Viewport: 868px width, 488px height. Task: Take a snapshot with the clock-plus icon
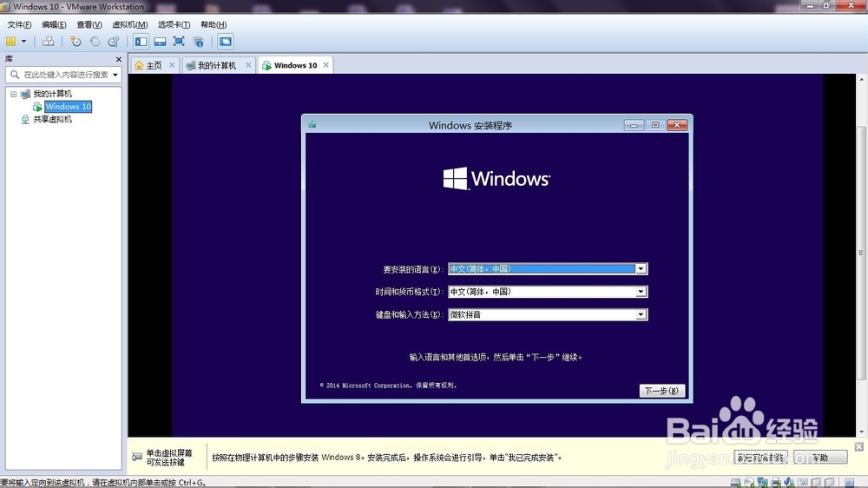[76, 42]
